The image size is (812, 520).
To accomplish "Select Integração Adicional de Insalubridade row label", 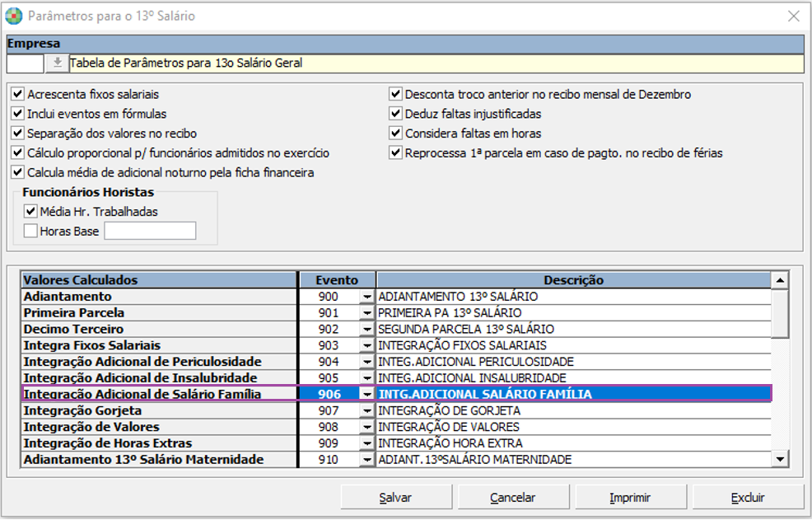I will [x=159, y=378].
